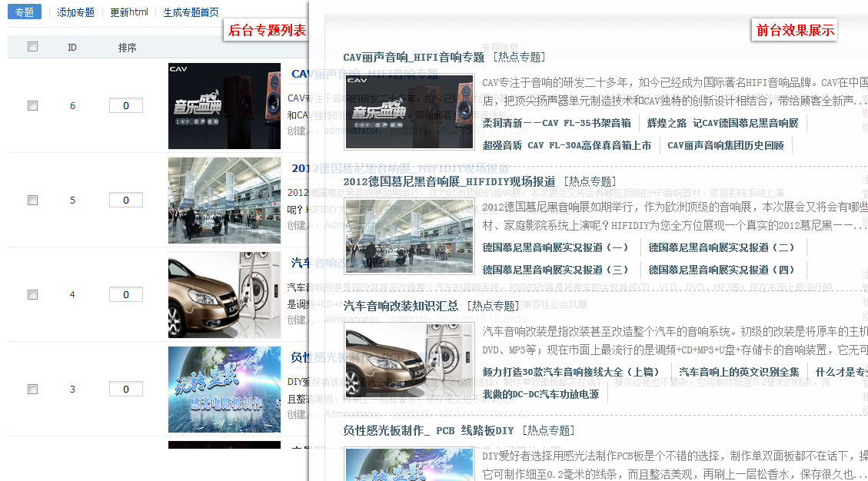Open the article 超强音质 CAV FL-30A高保真音箱上市

567,145
